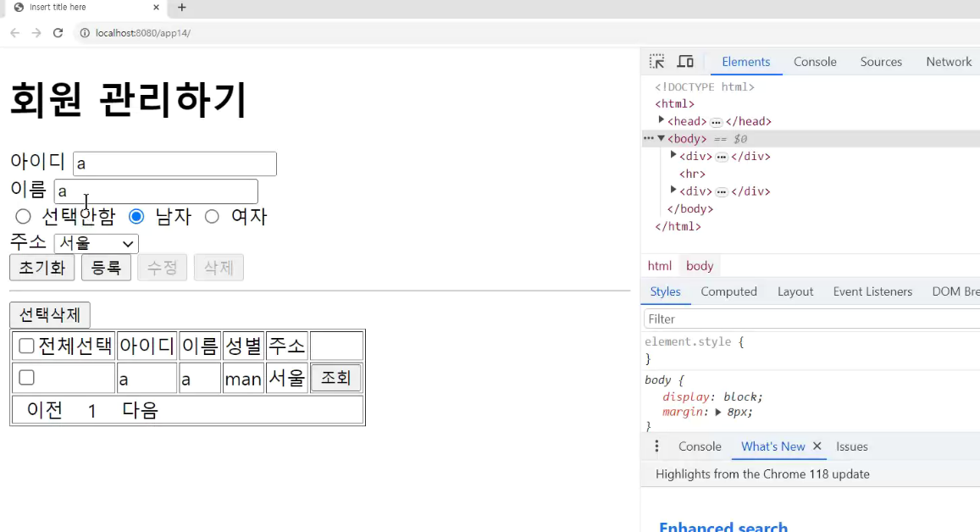Image resolution: width=980 pixels, height=532 pixels.
Task: Collapse the body node in DOM tree
Action: (x=661, y=138)
